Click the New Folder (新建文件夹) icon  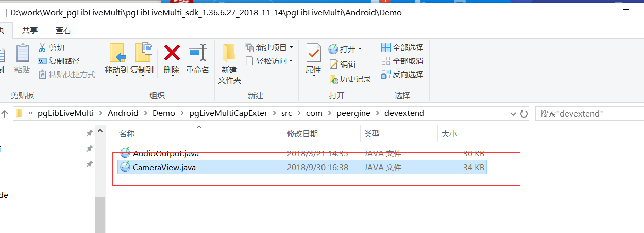click(229, 53)
